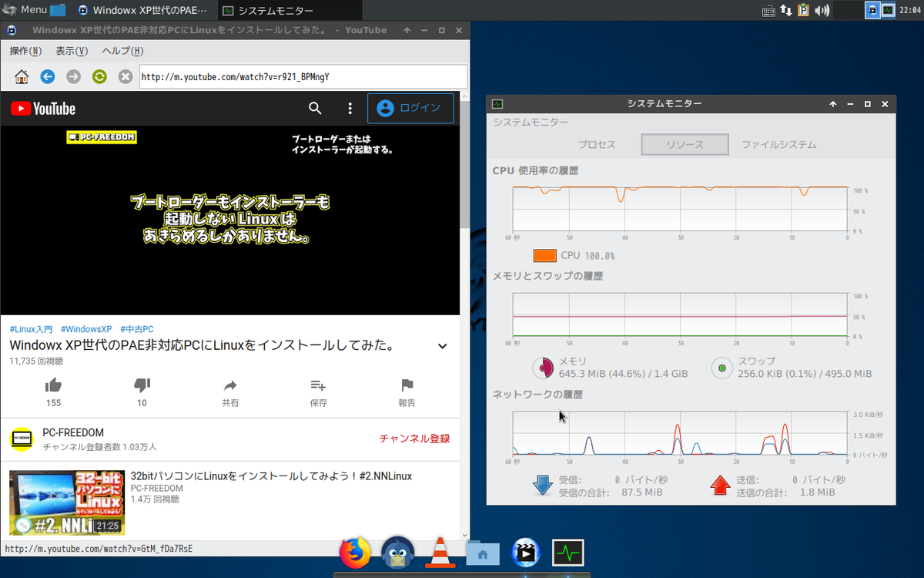Click the ログイン sign-in button
The height and width of the screenshot is (578, 924).
pyautogui.click(x=410, y=109)
